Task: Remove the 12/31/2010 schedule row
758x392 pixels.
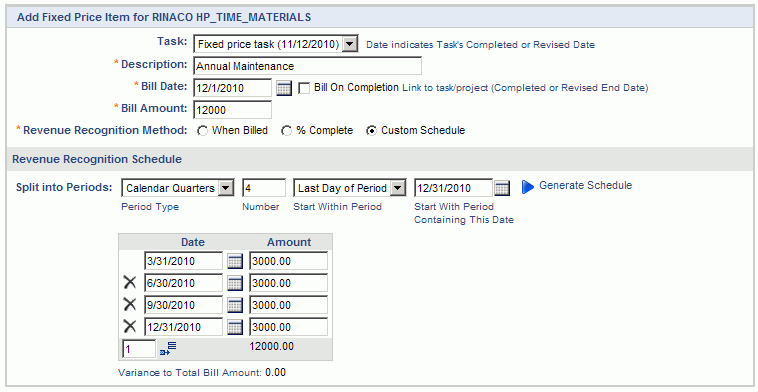Action: coord(130,327)
